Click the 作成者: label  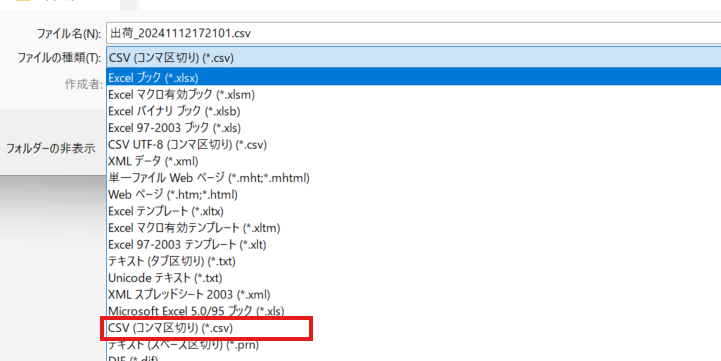83,84
